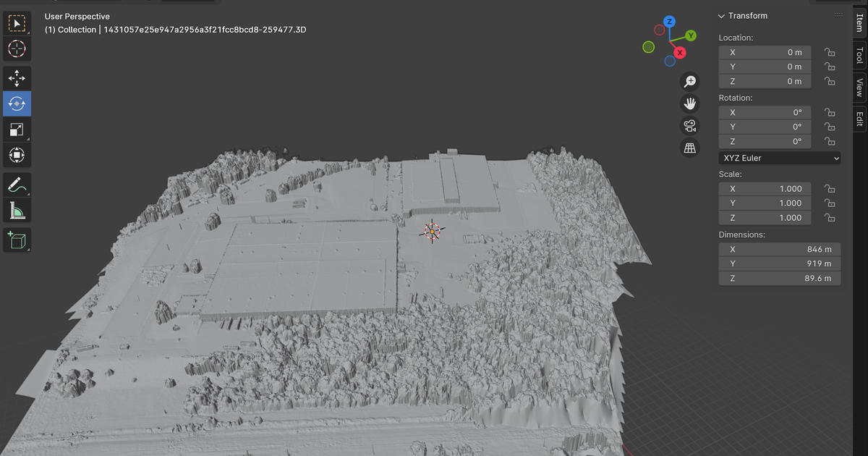Select the Scale tool

(17, 130)
